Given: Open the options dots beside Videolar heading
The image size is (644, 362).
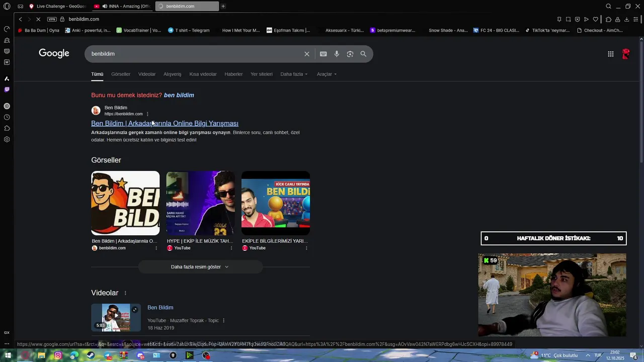Looking at the screenshot, I should click(125, 293).
